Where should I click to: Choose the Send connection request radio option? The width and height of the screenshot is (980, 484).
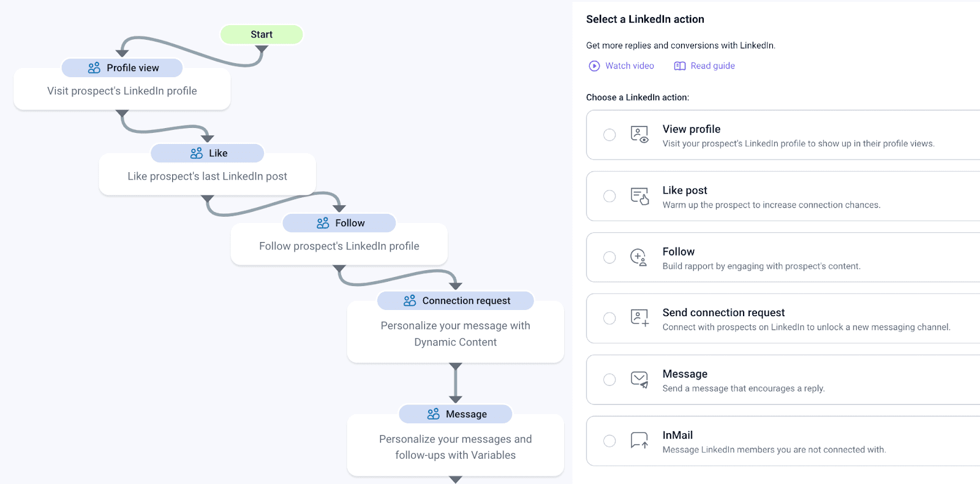click(x=609, y=319)
